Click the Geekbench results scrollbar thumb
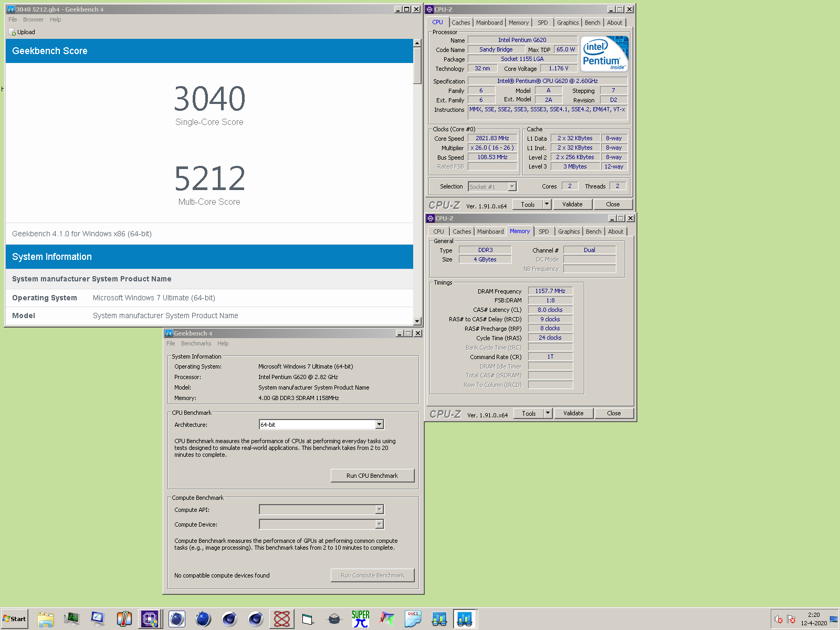Screen dimensions: 840x630 [x=417, y=66]
